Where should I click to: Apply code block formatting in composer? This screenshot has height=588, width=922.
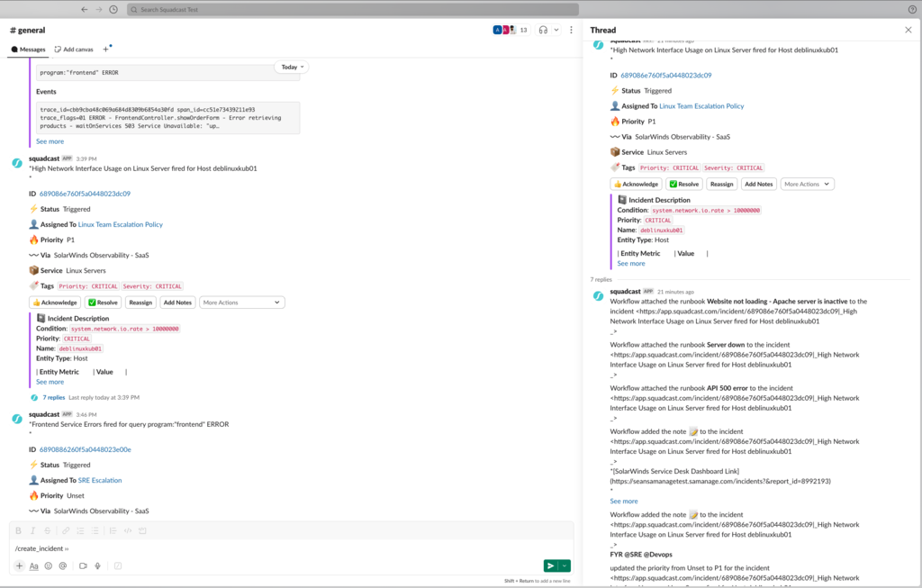[x=142, y=530]
